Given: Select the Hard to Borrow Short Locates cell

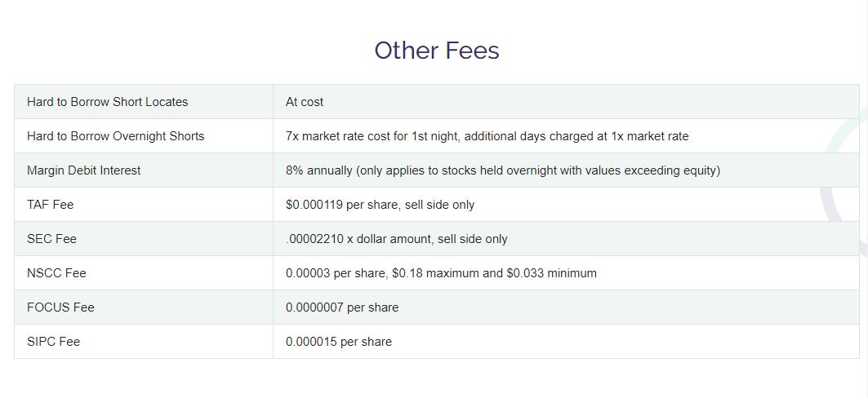Looking at the screenshot, I should click(144, 102).
